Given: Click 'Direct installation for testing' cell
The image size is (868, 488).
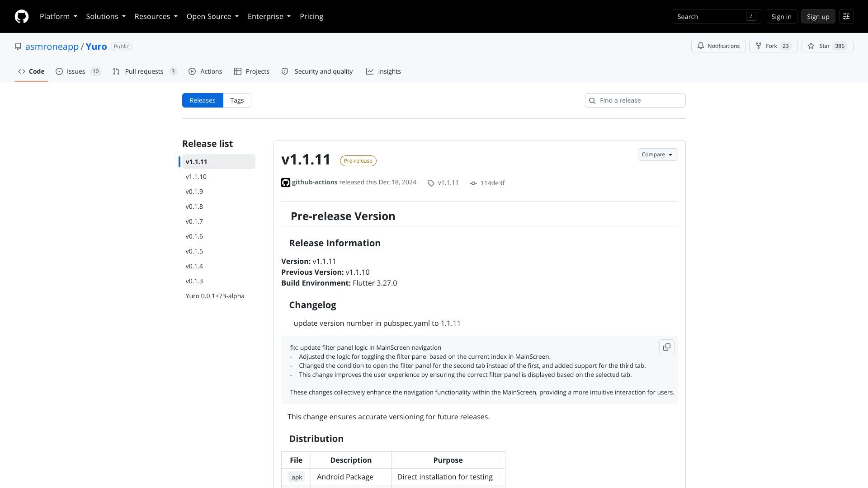Looking at the screenshot, I should (x=448, y=477).
